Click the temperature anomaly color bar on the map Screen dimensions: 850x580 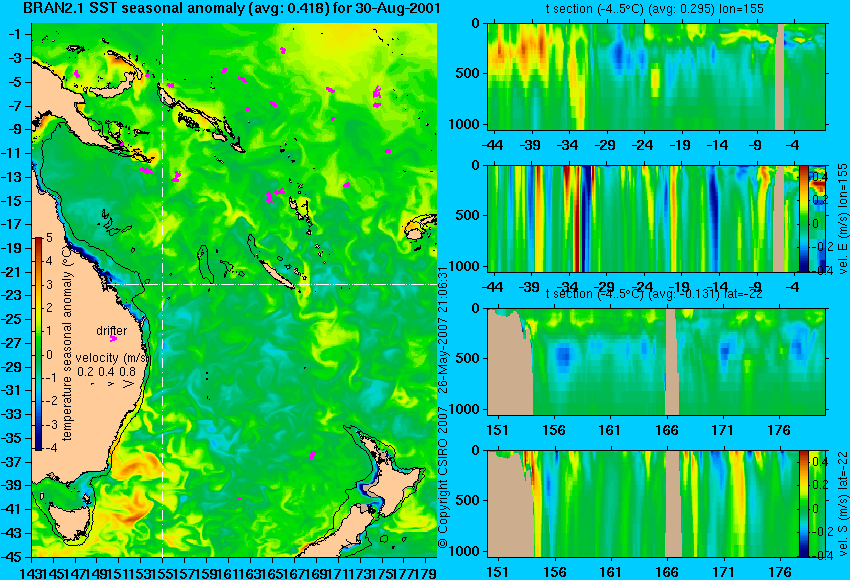pos(39,344)
